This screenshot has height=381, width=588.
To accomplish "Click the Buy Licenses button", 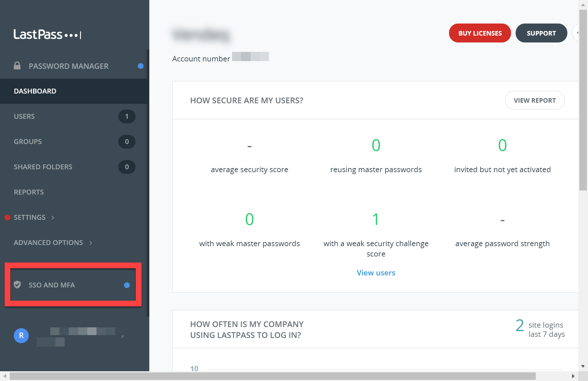I will point(480,33).
